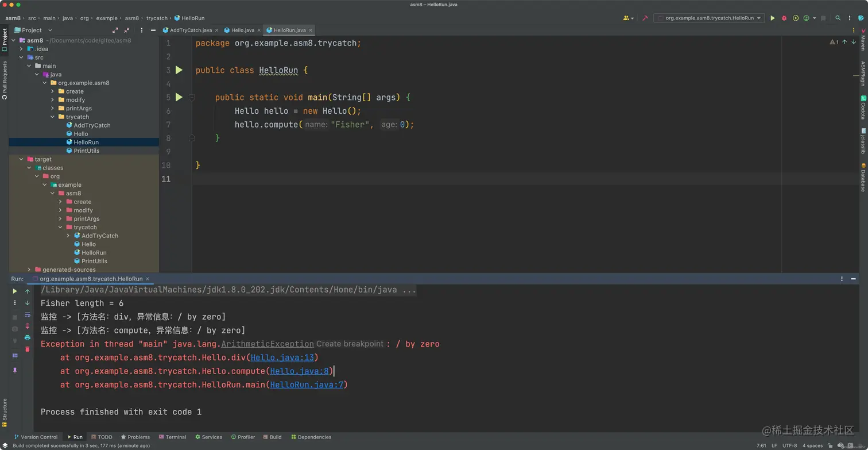Hide the Run panel with the minimize dash
The width and height of the screenshot is (868, 450).
click(x=852, y=279)
